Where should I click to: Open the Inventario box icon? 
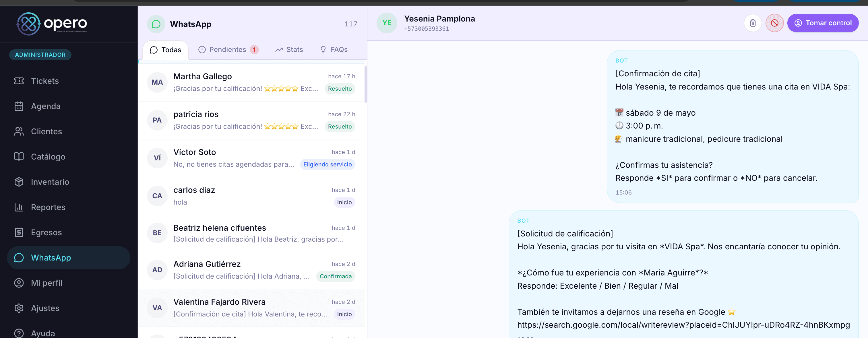click(x=19, y=182)
